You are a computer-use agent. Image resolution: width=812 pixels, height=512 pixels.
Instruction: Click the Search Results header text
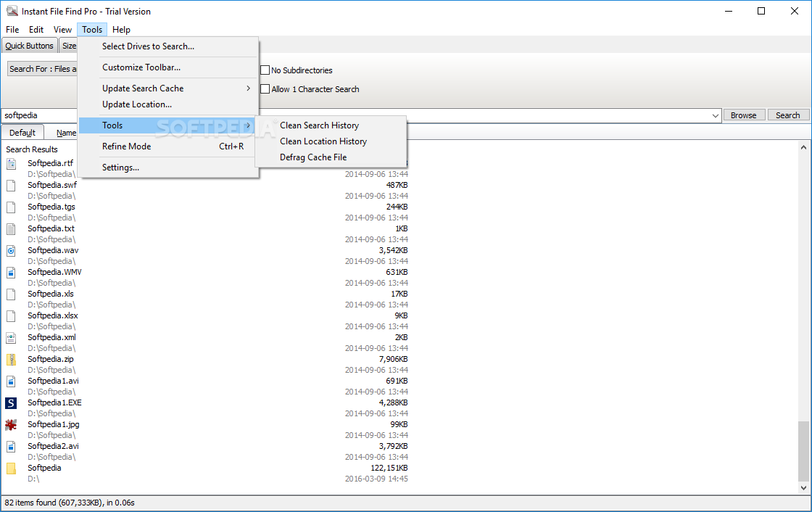[32, 149]
